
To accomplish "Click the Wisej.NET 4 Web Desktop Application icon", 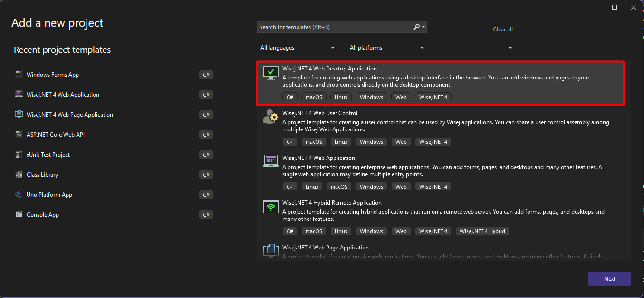I will coord(270,72).
